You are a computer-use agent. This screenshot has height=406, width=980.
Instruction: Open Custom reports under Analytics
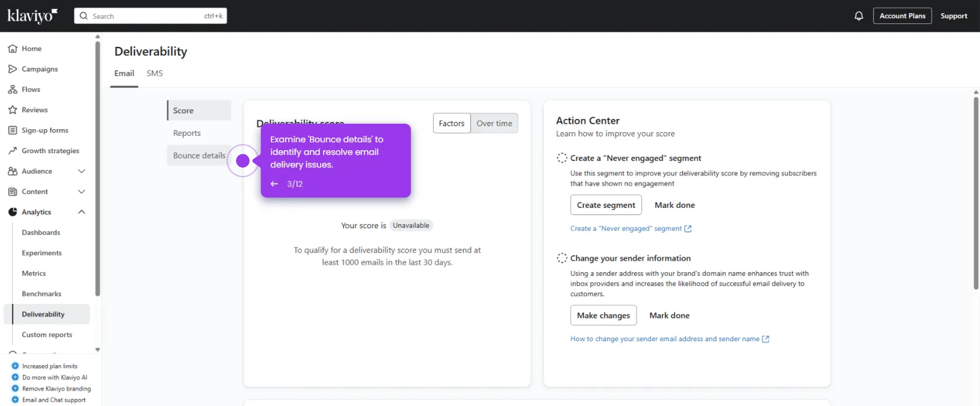click(x=47, y=335)
